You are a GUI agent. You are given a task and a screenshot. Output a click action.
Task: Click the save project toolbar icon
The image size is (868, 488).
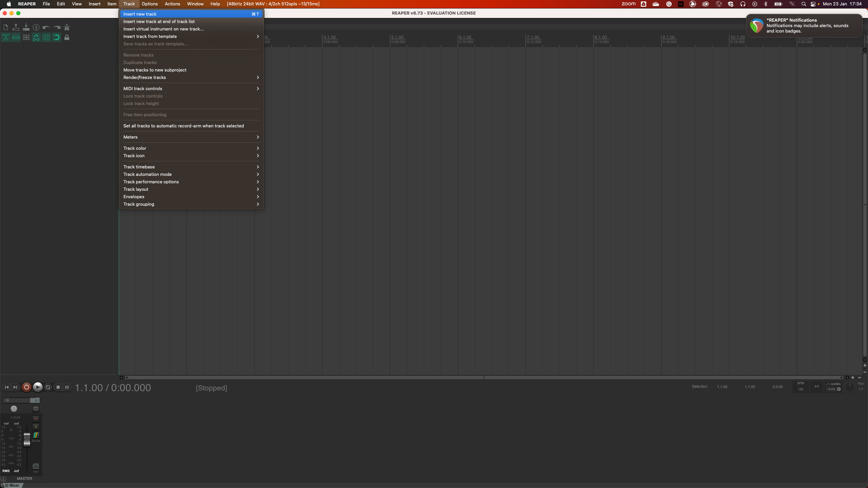[26, 27]
